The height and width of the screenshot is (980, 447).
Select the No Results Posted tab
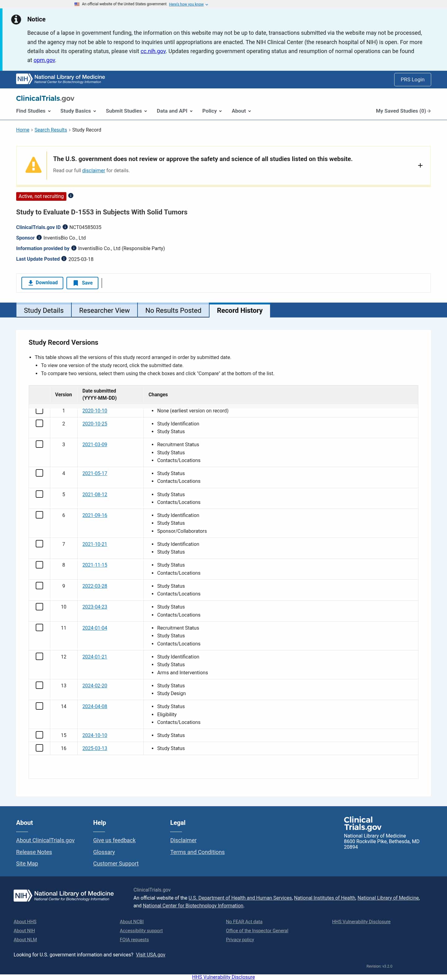pos(173,310)
